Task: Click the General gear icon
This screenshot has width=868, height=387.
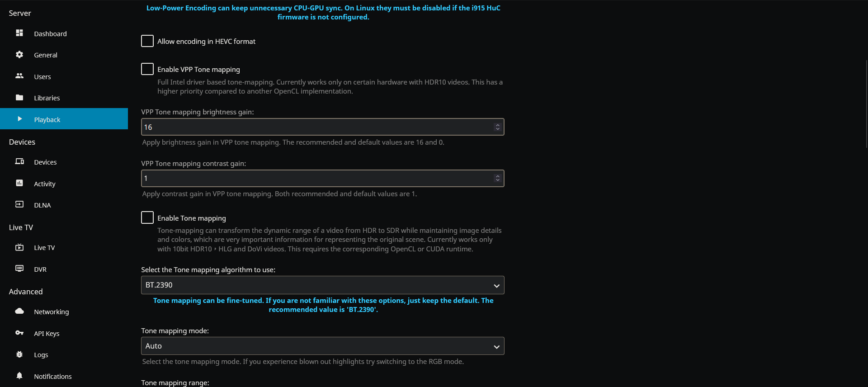Action: [x=19, y=55]
